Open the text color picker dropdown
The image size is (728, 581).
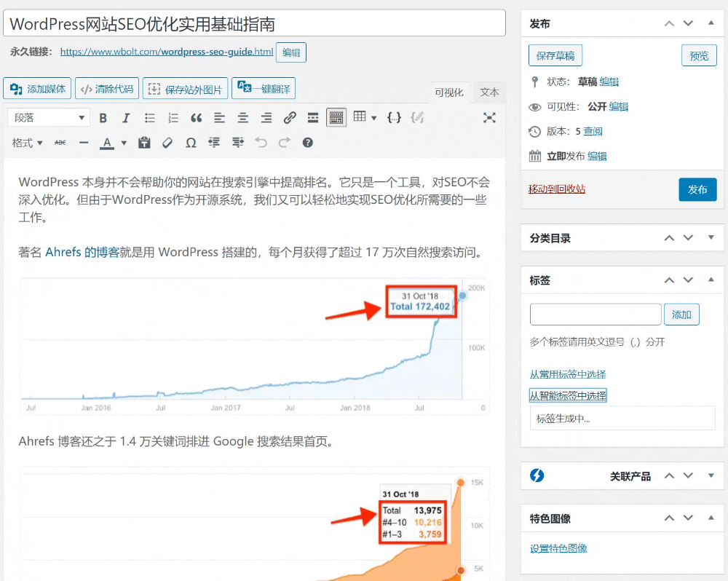[x=124, y=143]
